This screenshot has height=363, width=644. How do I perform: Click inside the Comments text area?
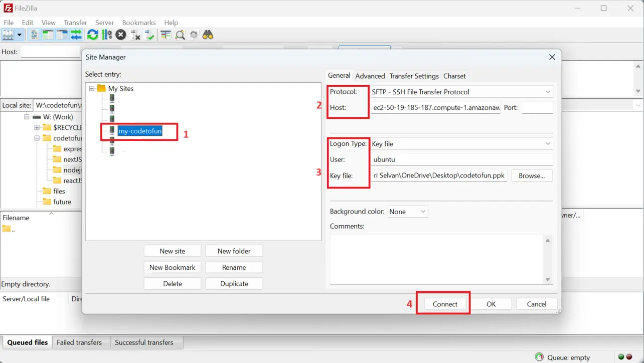[436, 259]
